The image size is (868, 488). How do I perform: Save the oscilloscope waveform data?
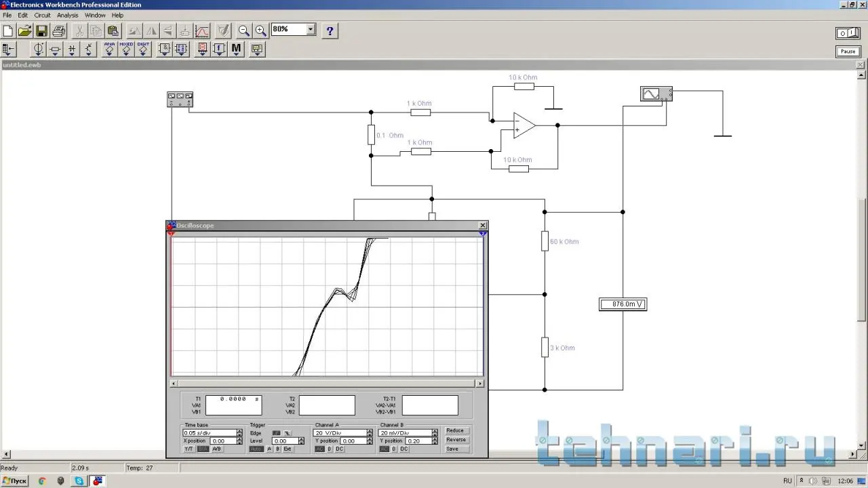pyautogui.click(x=456, y=449)
